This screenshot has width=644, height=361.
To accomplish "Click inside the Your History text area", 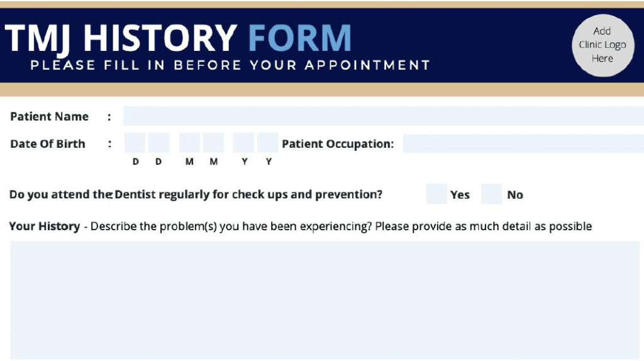I will coord(324,299).
